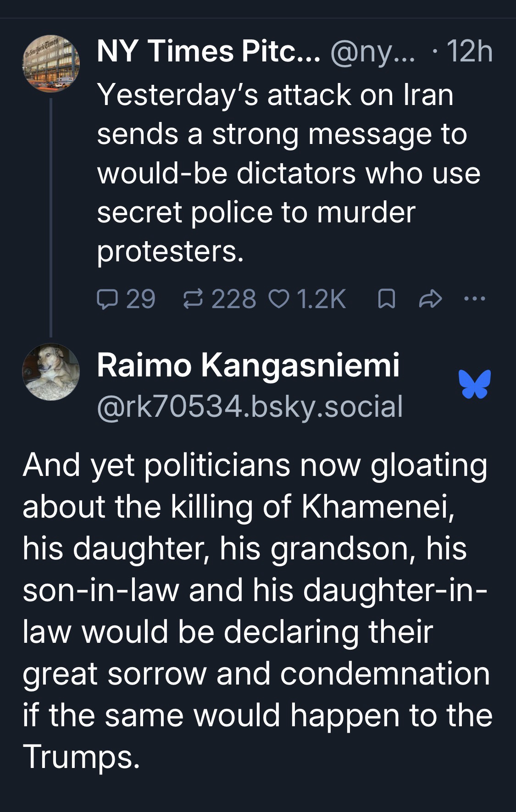
Task: Open Raimo Kangasniemi's dog profile picture
Action: coord(51,372)
